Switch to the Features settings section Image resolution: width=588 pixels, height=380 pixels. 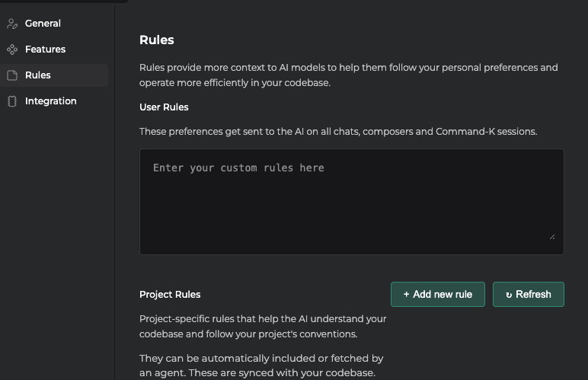click(x=45, y=49)
